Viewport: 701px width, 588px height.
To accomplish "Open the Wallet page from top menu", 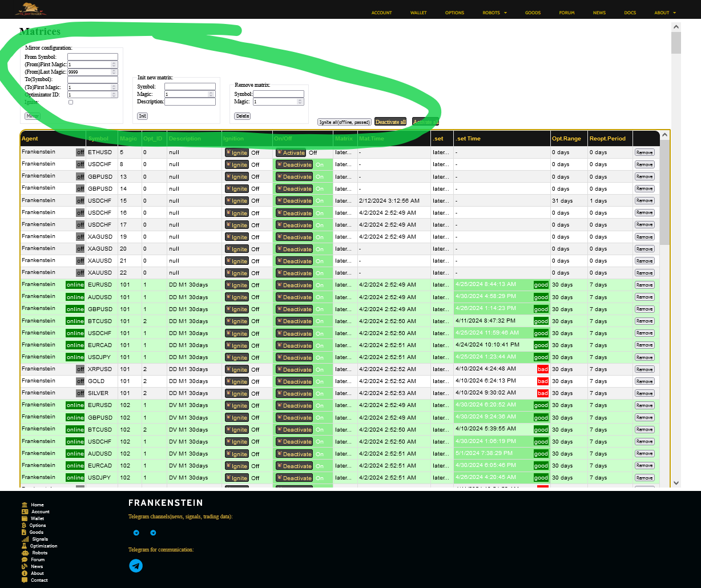I will click(x=418, y=13).
